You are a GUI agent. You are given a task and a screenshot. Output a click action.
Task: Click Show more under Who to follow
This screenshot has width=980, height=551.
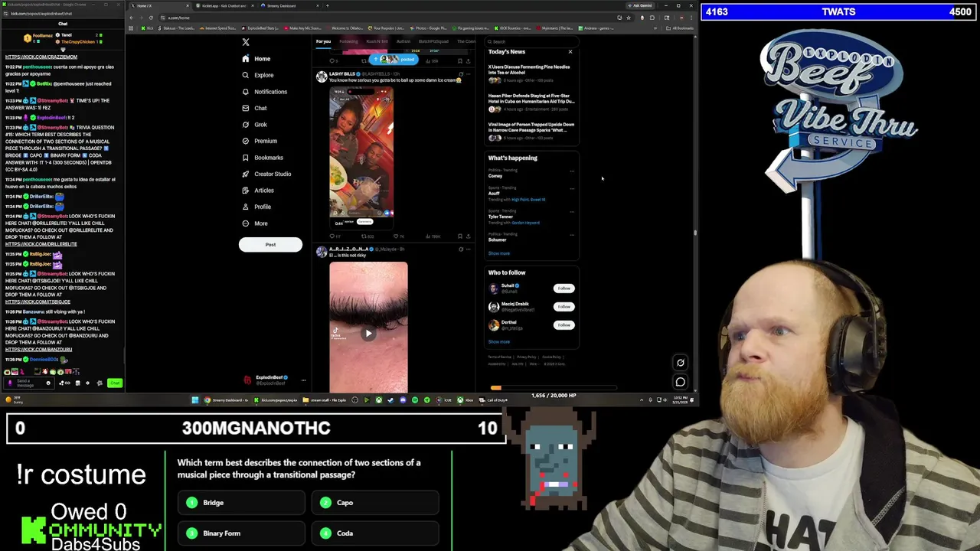click(x=498, y=342)
